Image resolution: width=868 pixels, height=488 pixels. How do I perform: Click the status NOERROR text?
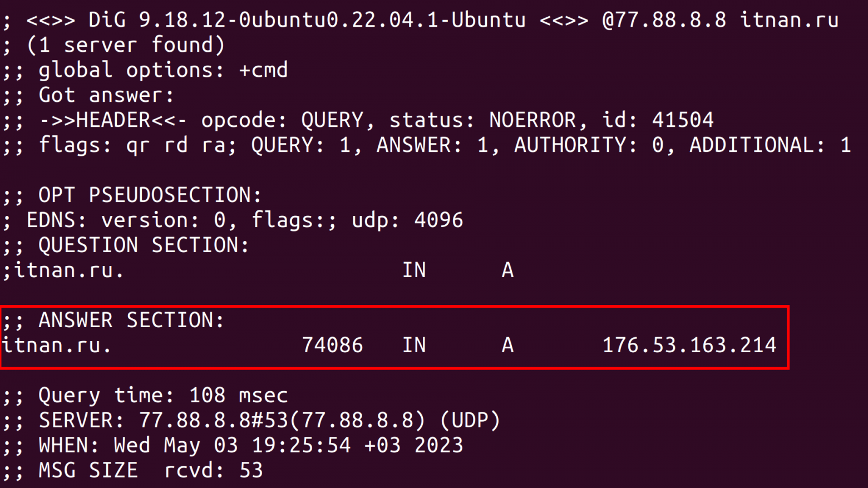(x=532, y=120)
